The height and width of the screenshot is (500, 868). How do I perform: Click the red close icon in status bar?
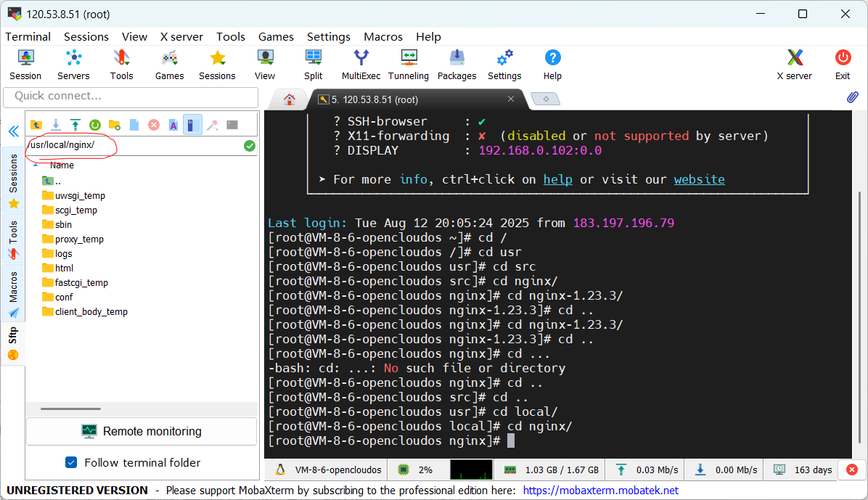852,470
